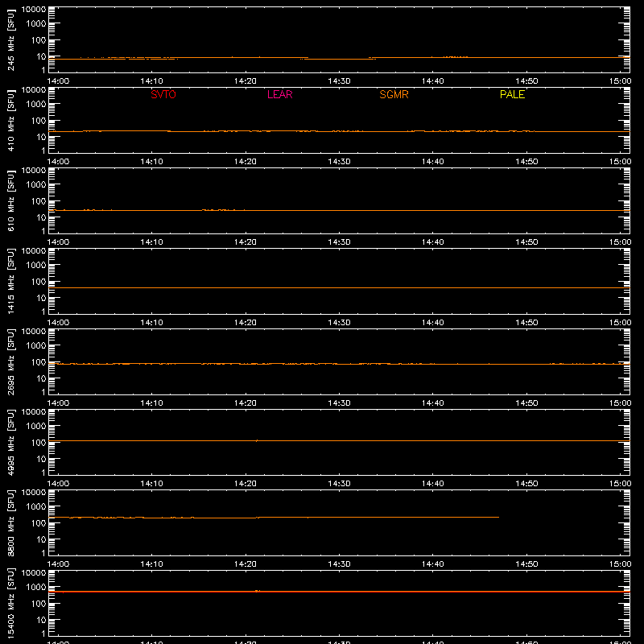Click 14:20 time label below 410 MHz plot

click(246, 162)
